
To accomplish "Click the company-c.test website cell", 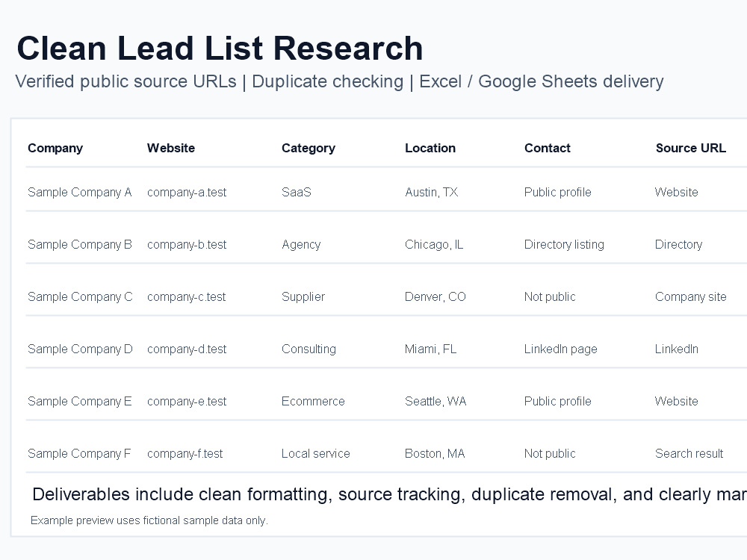I will (x=186, y=297).
